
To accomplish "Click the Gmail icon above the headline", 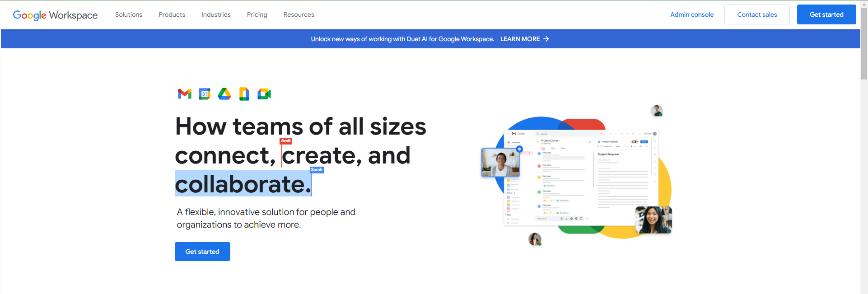I will [x=184, y=94].
